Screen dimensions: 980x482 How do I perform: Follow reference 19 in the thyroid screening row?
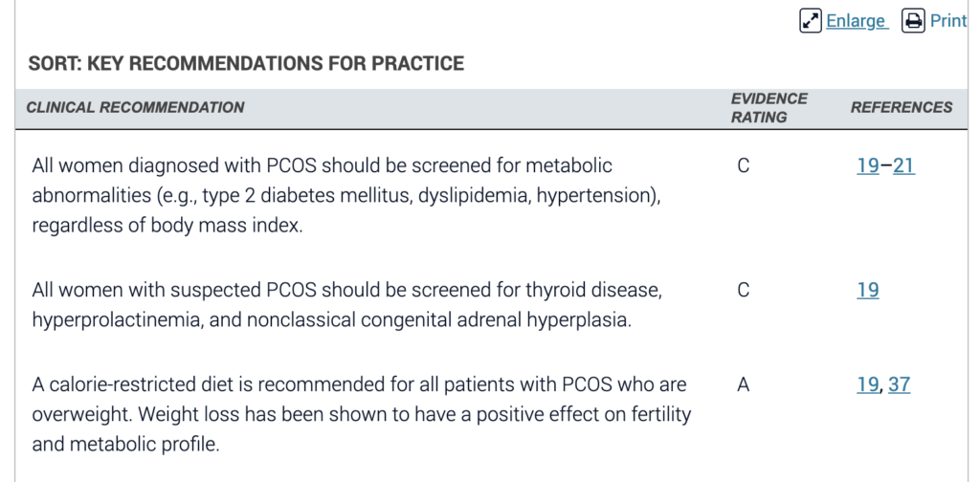pos(867,291)
